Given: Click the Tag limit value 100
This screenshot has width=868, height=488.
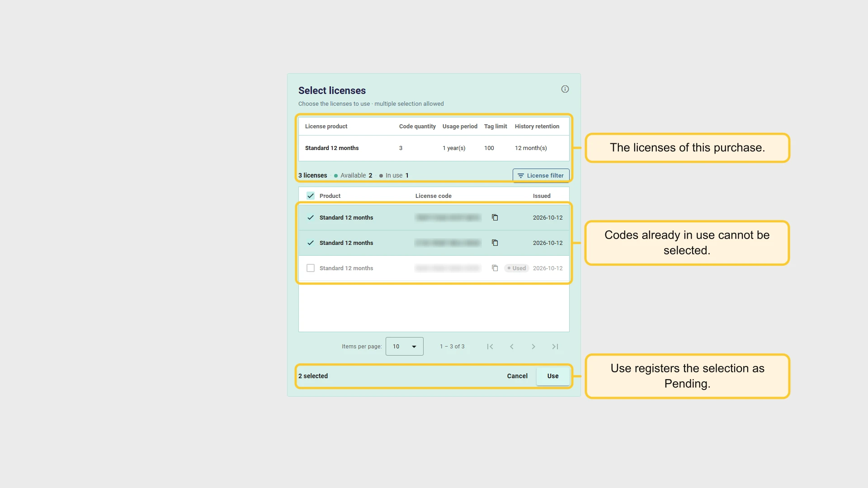Looking at the screenshot, I should click(x=489, y=148).
